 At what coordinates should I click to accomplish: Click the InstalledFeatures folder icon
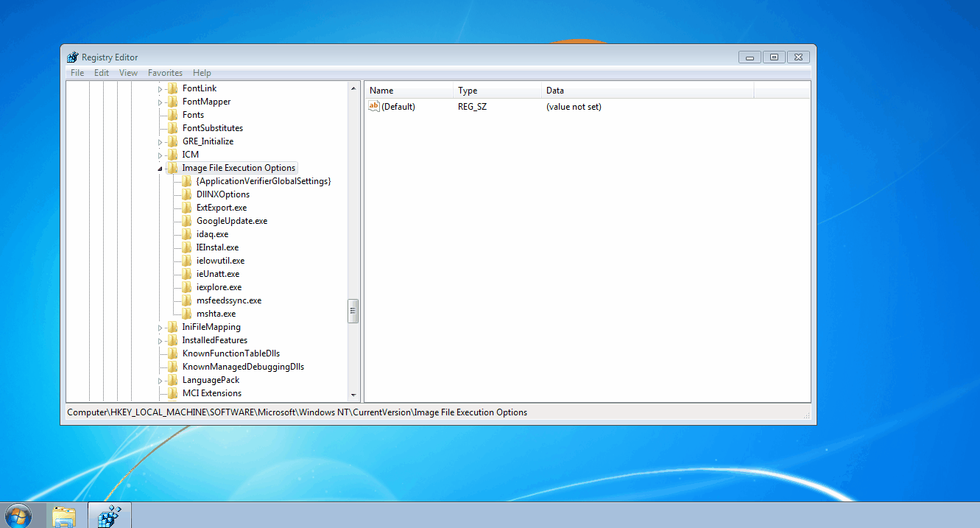pos(173,340)
